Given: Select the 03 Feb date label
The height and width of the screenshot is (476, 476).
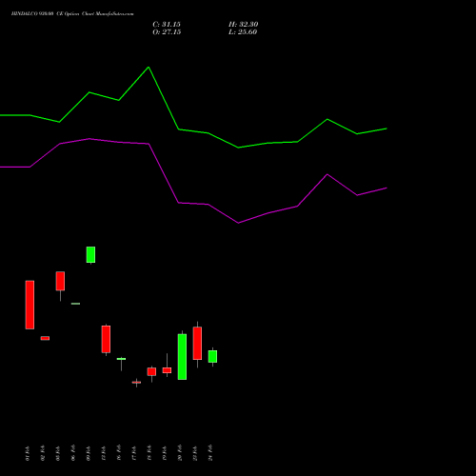Looking at the screenshot, I should tap(58, 453).
